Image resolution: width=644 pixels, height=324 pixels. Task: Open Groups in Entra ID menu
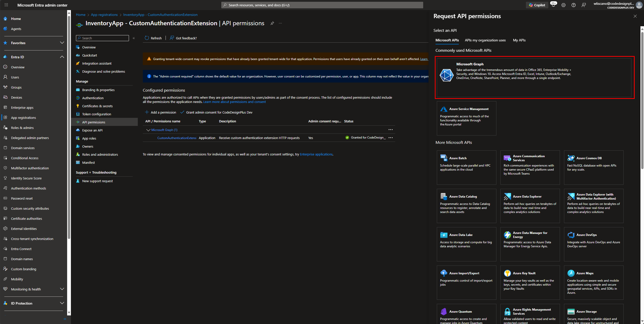click(x=16, y=87)
